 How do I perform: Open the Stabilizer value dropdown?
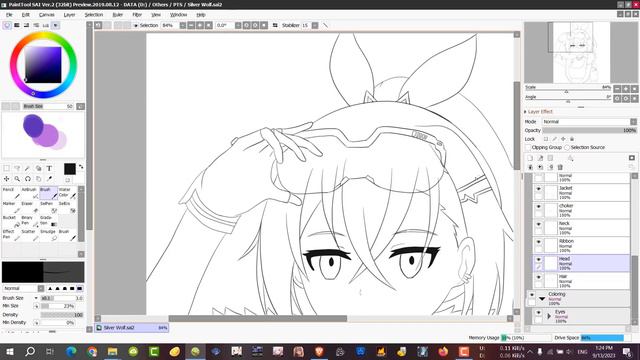click(x=315, y=25)
